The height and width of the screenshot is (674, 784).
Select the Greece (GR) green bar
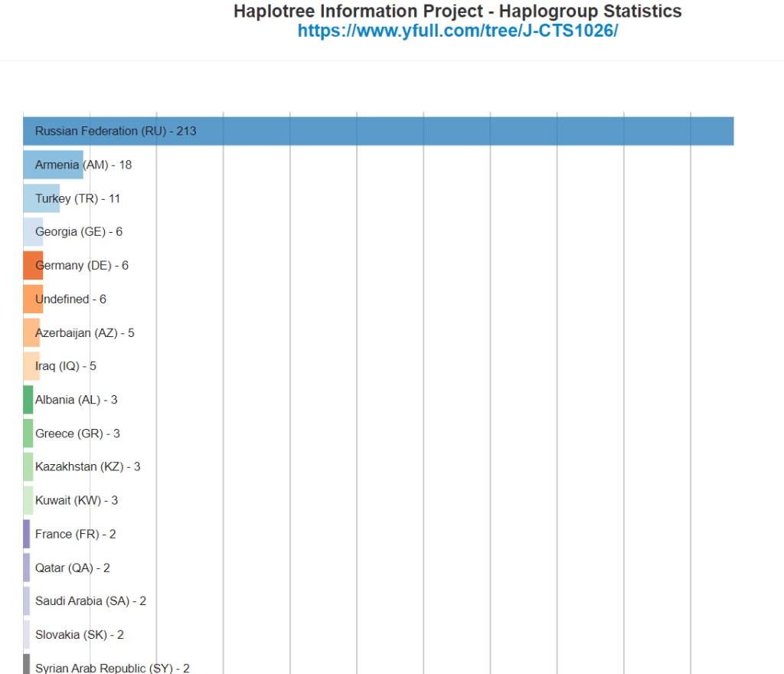tap(28, 434)
